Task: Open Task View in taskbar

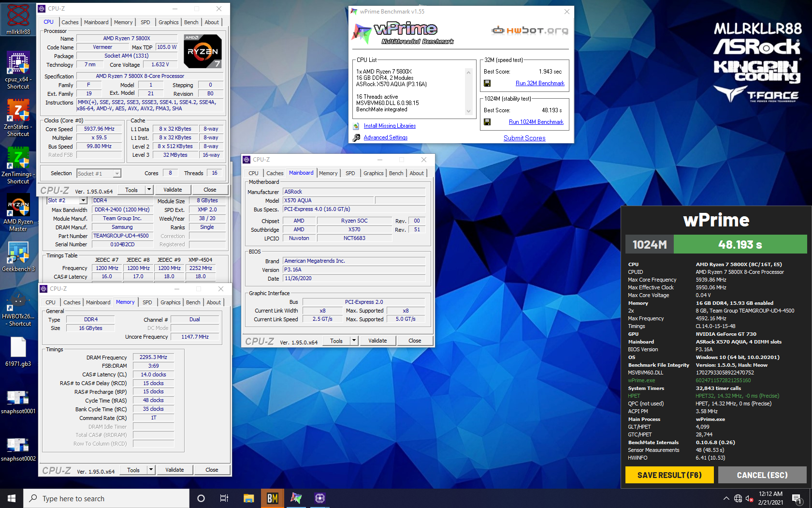Action: click(224, 498)
